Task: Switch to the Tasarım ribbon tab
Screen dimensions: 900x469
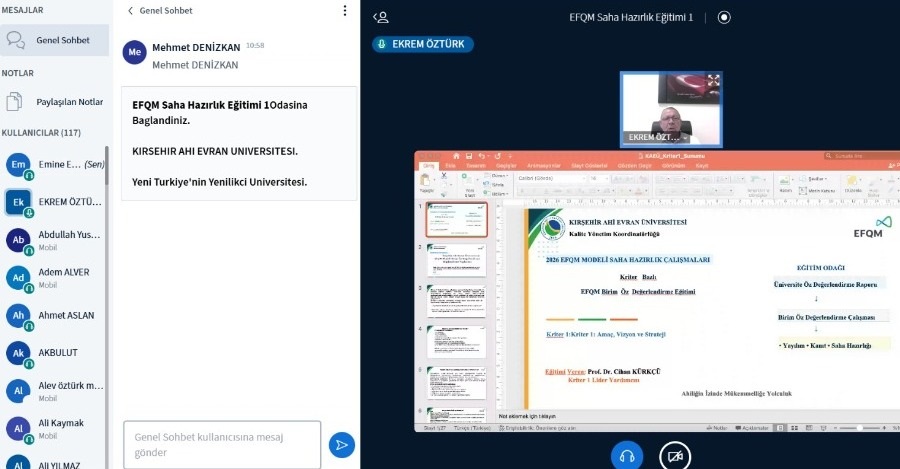Action: 476,166
